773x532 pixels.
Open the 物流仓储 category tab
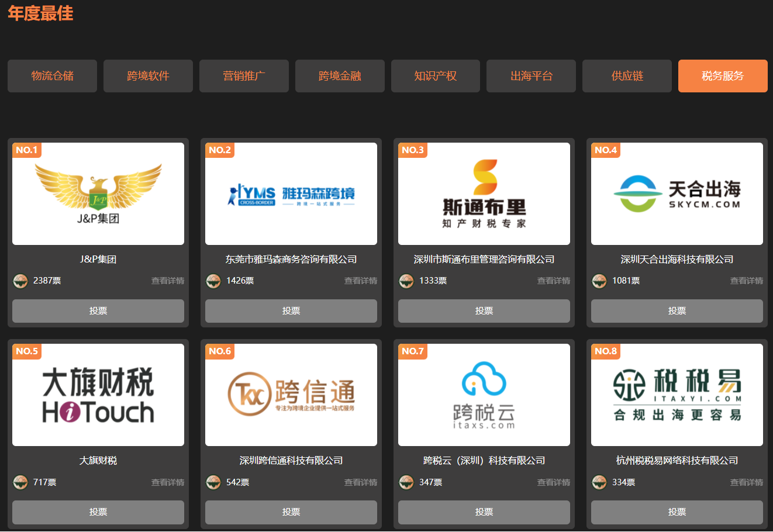click(x=52, y=76)
